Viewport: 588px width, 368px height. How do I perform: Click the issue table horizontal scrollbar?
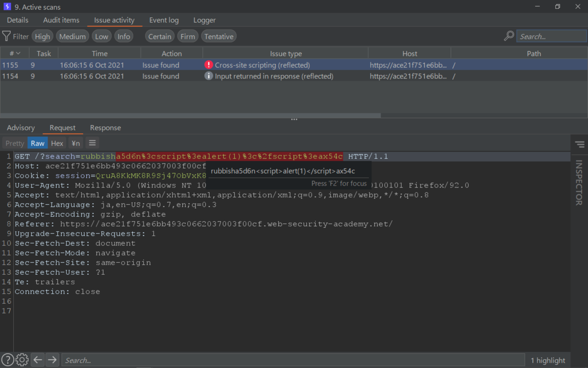pos(191,115)
